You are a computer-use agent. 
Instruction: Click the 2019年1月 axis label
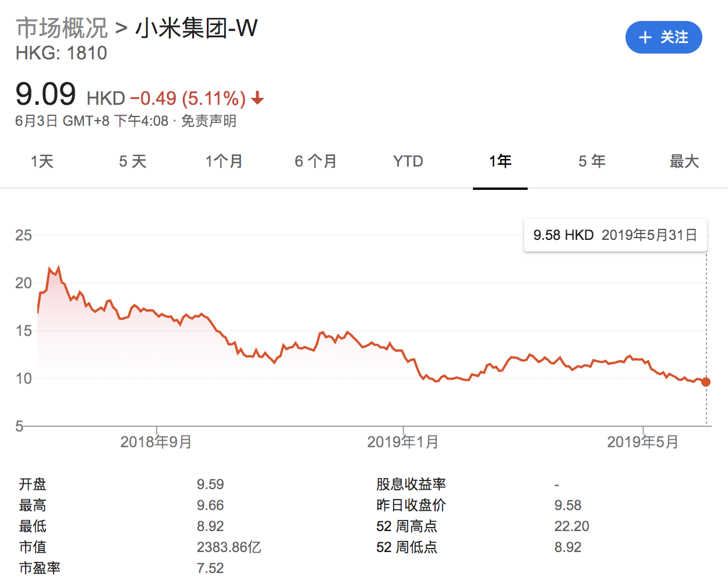pyautogui.click(x=402, y=442)
